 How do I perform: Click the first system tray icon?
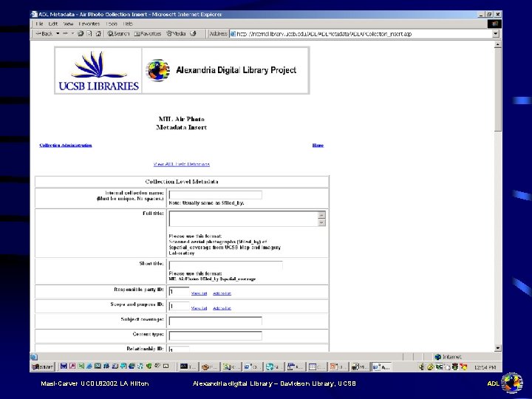pos(422,366)
